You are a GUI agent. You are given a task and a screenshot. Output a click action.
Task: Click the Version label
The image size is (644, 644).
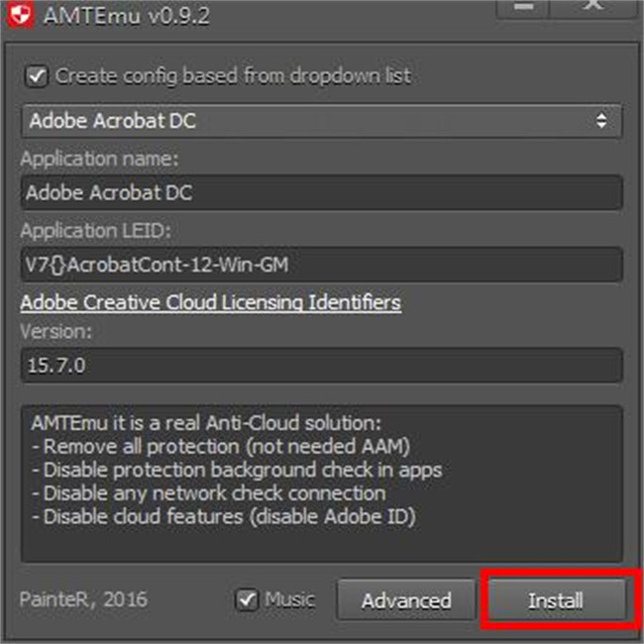(56, 331)
